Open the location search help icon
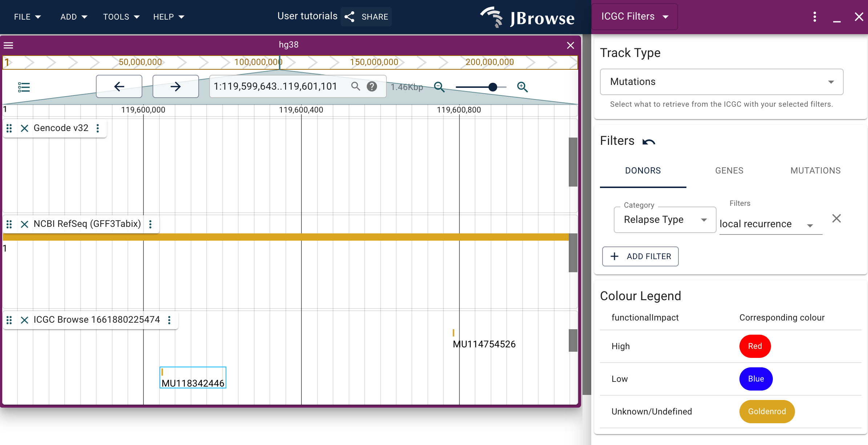 [372, 86]
